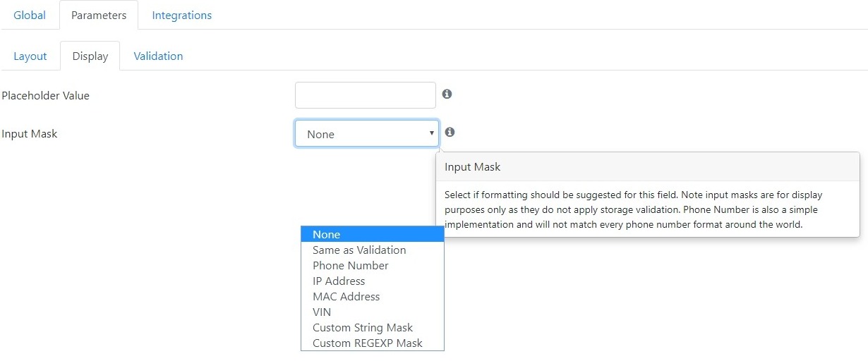Select None in the dropdown list
Screen dimensions: 868x361
coord(373,235)
